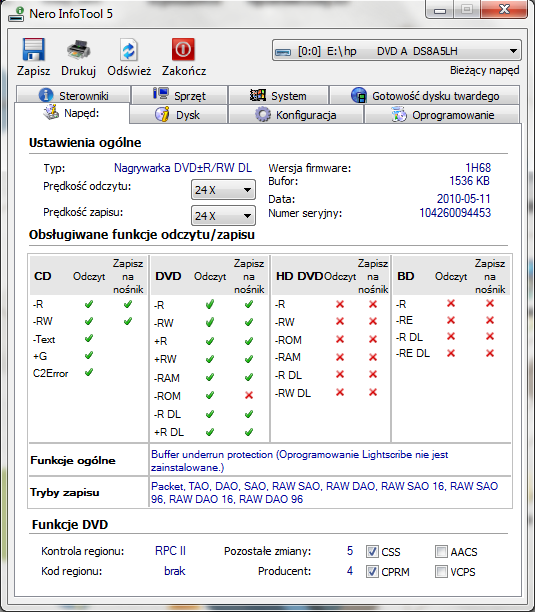The height and width of the screenshot is (612, 535).
Task: Click the Odśwież button label
Action: (129, 71)
